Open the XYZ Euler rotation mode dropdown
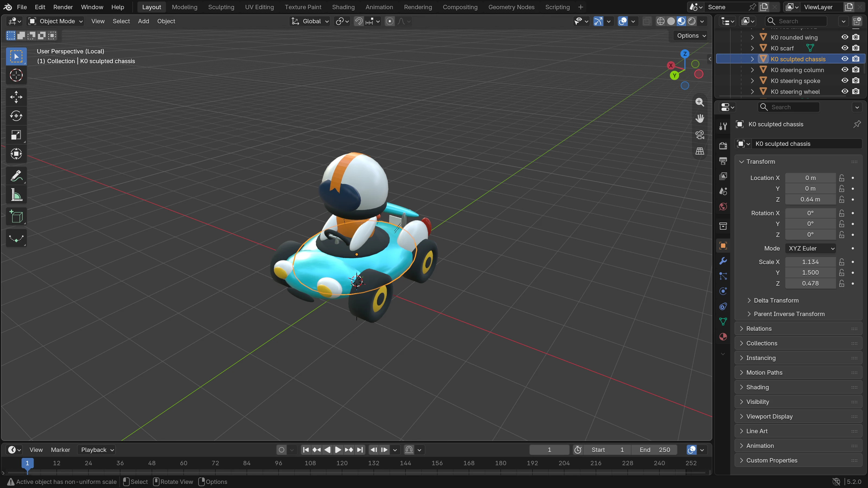Image resolution: width=868 pixels, height=488 pixels. click(x=810, y=249)
